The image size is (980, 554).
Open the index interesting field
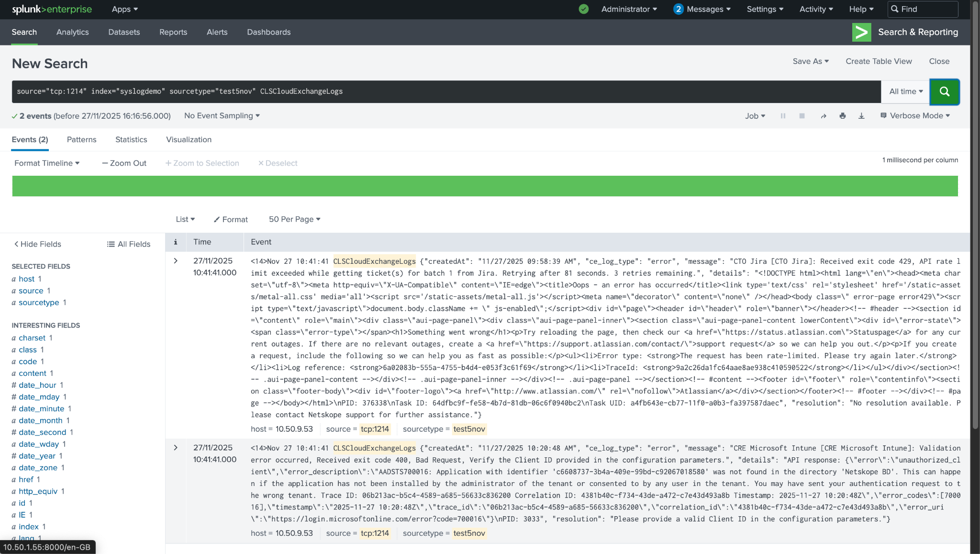(x=28, y=527)
